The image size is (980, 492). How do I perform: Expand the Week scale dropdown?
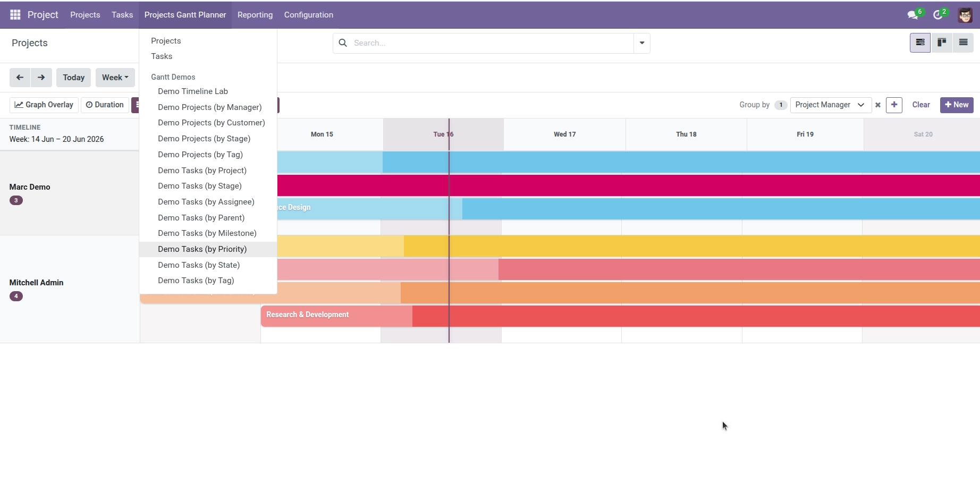click(115, 78)
